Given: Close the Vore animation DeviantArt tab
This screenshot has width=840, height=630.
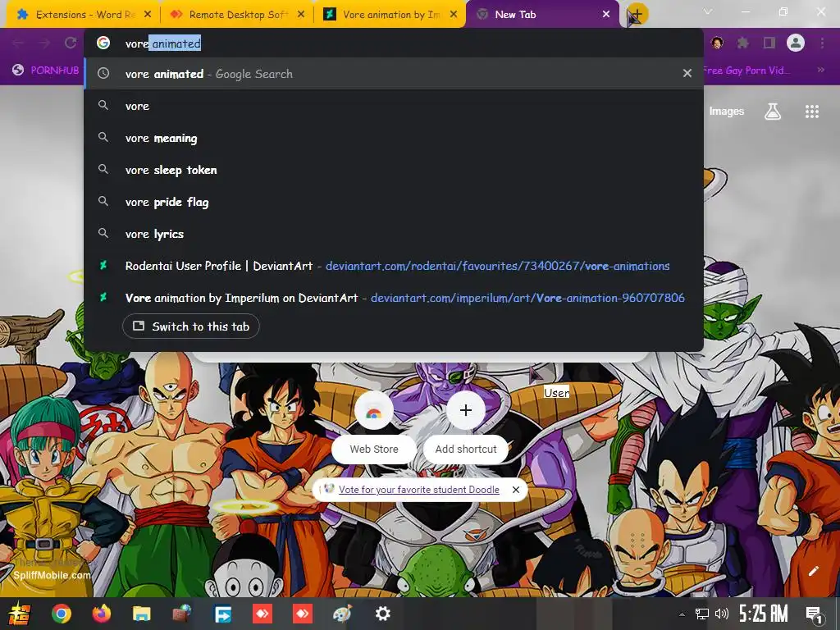Looking at the screenshot, I should click(x=454, y=15).
